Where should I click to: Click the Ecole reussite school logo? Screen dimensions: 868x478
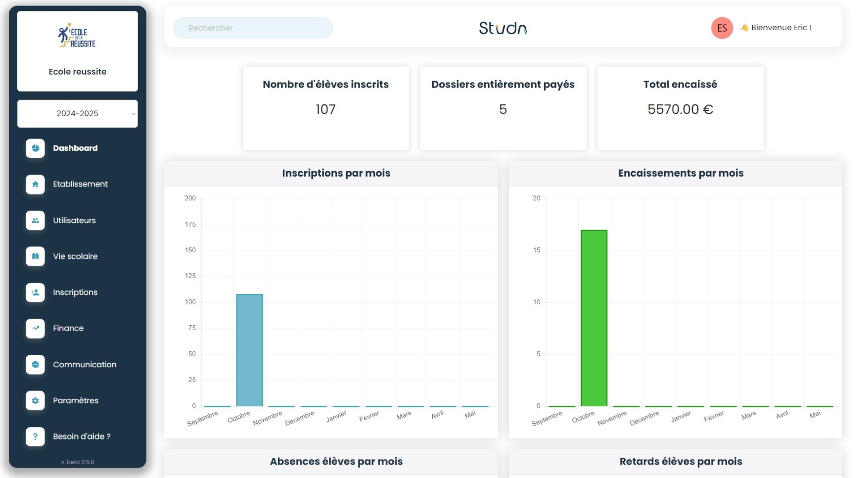pos(77,36)
